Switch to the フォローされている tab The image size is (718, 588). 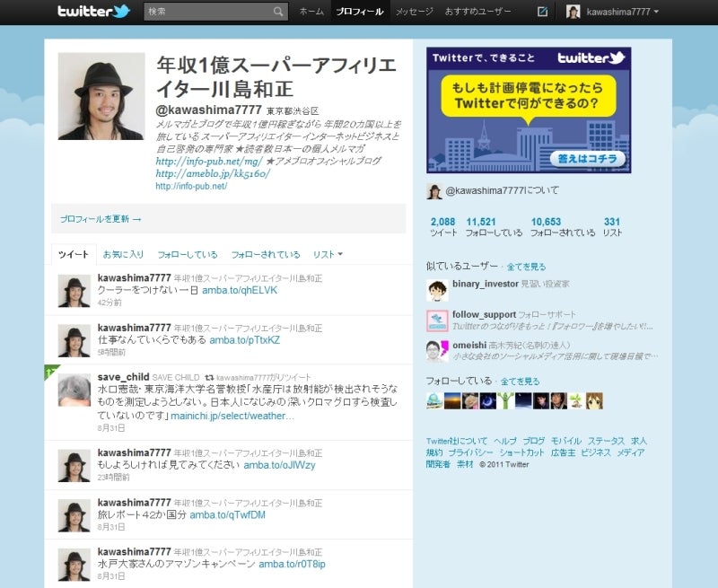pos(266,254)
